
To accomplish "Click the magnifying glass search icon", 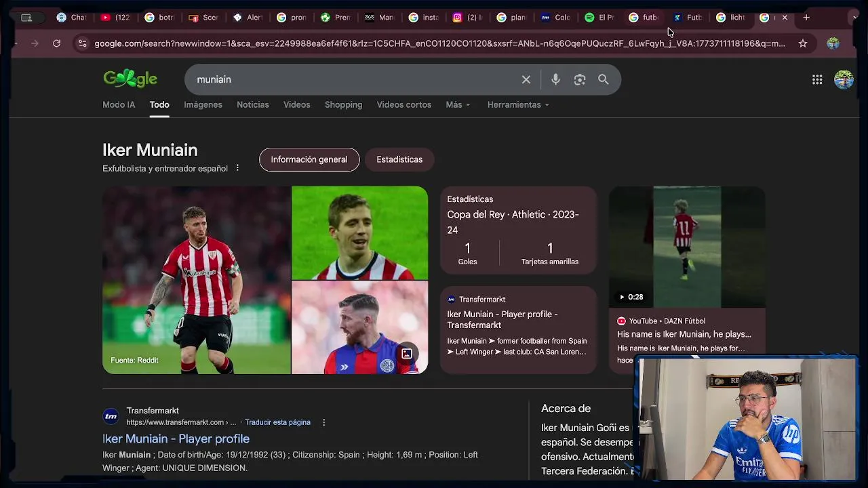I will click(603, 79).
